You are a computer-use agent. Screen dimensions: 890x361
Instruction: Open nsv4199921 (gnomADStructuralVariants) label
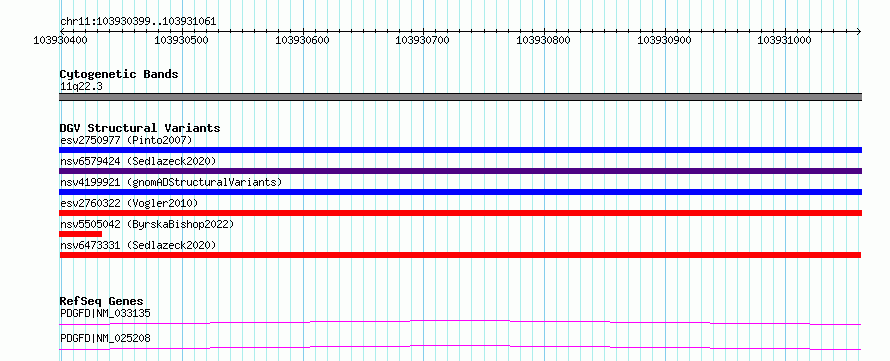click(x=171, y=182)
